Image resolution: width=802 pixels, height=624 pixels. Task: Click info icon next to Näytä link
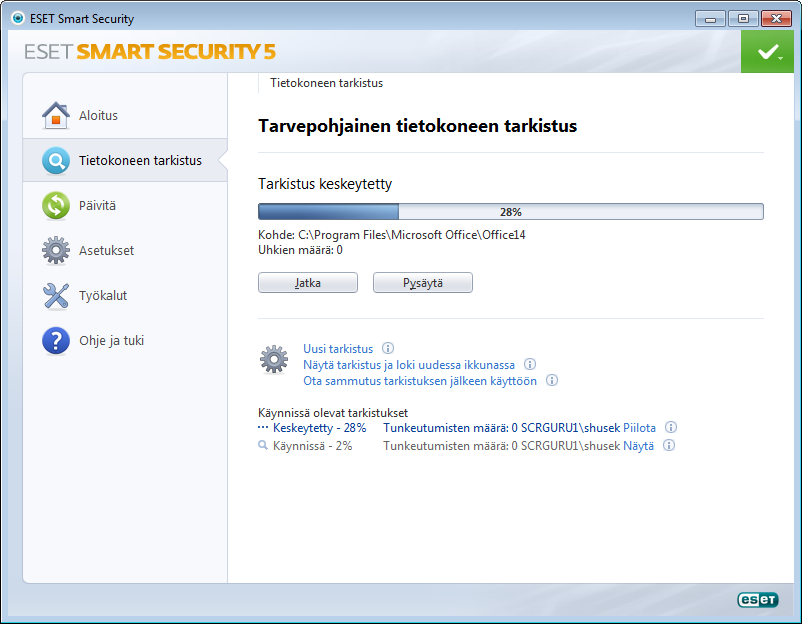(669, 445)
